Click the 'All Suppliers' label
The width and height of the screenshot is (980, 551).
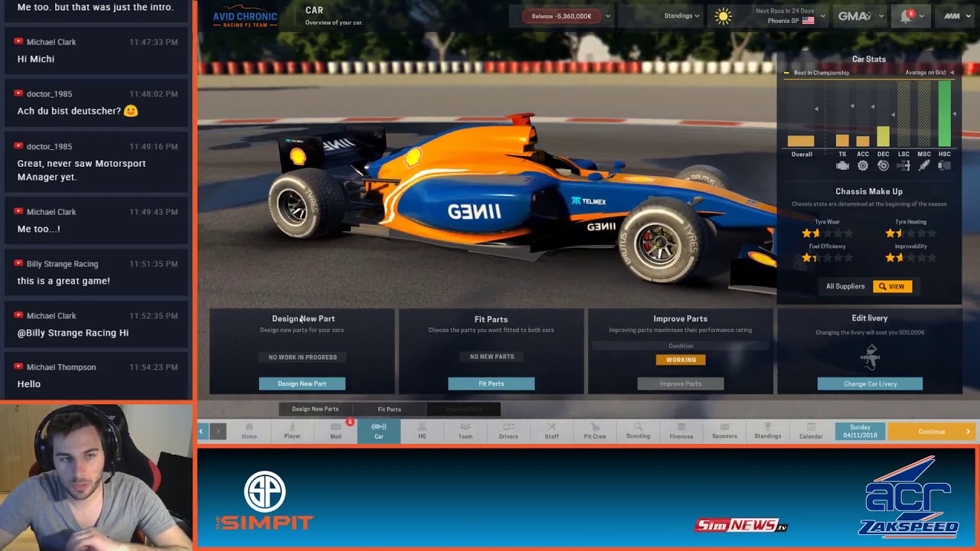[845, 286]
